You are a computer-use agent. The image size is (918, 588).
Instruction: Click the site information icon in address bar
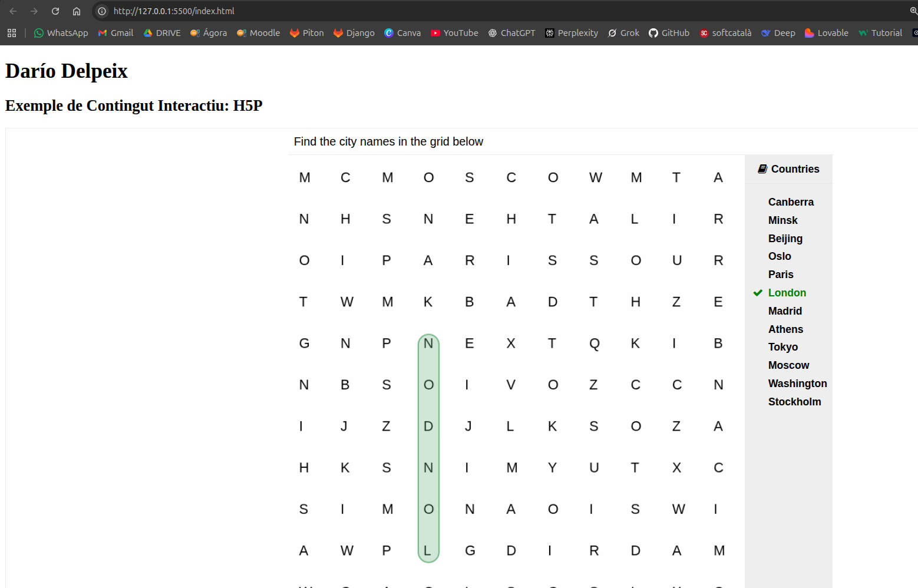coord(102,11)
